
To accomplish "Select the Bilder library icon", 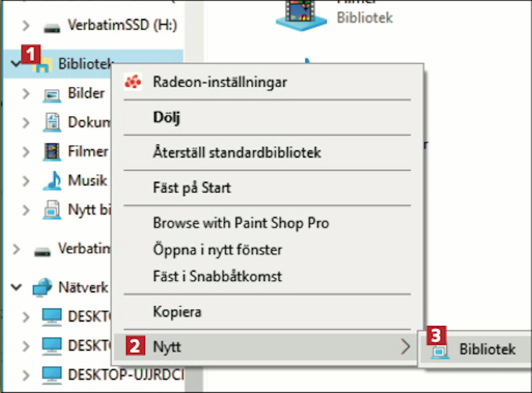I will click(52, 94).
